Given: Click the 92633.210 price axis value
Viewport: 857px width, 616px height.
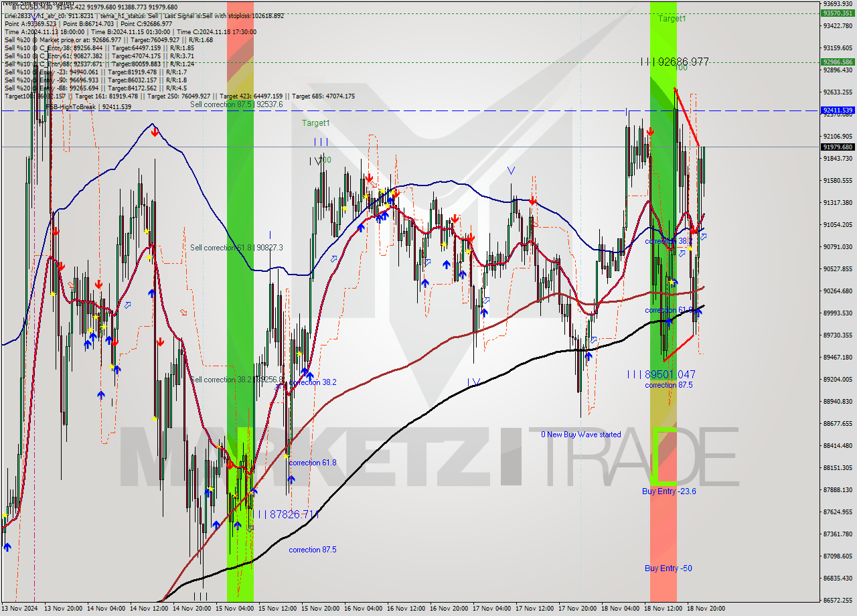Looking at the screenshot, I should pos(838,92).
